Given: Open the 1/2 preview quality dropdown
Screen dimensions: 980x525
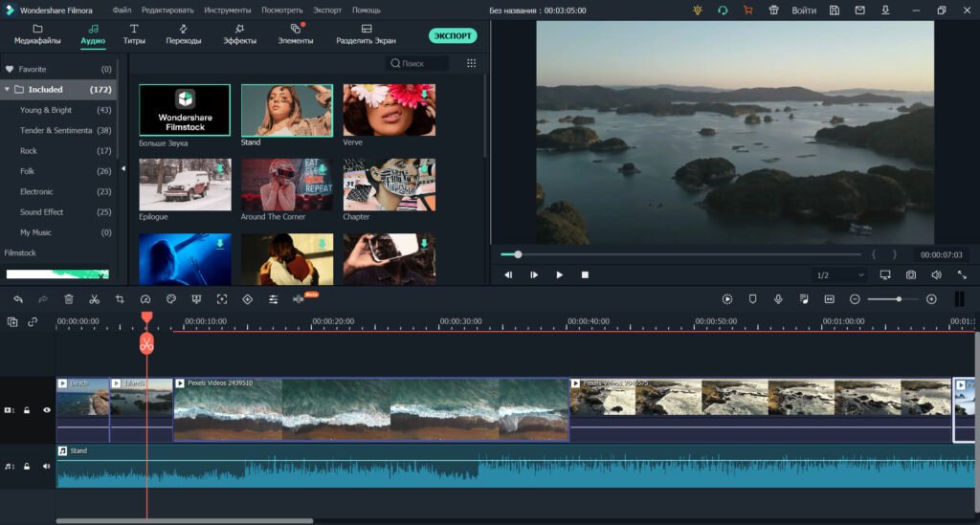Looking at the screenshot, I should [x=840, y=274].
